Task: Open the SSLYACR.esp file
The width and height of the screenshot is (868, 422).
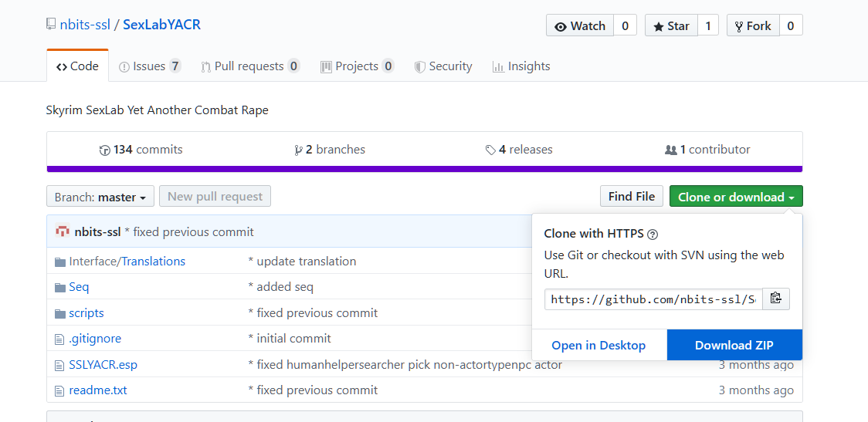Action: pyautogui.click(x=103, y=365)
